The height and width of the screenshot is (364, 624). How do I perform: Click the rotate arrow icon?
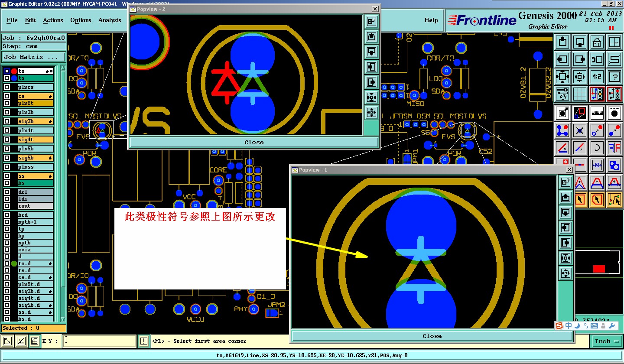[x=597, y=148]
